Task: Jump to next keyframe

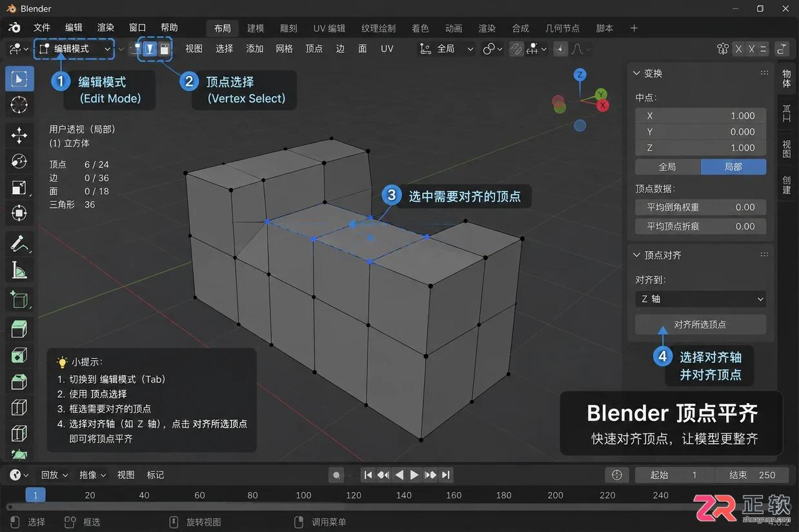Action: pos(430,475)
